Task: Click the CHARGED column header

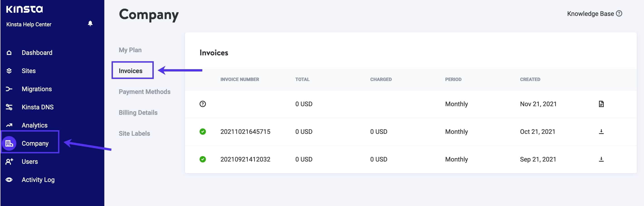Action: pyautogui.click(x=381, y=79)
